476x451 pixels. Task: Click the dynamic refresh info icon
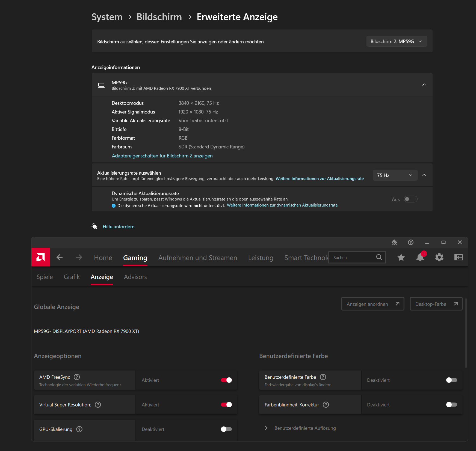pyautogui.click(x=114, y=206)
